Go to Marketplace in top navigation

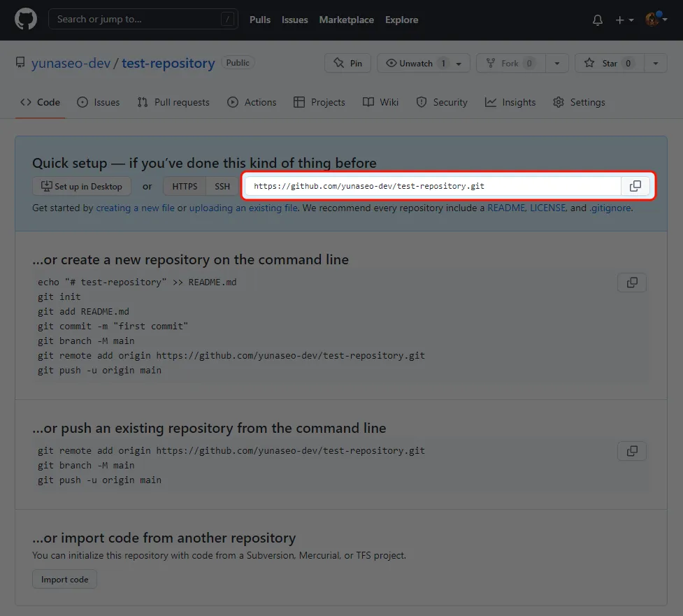click(x=346, y=20)
